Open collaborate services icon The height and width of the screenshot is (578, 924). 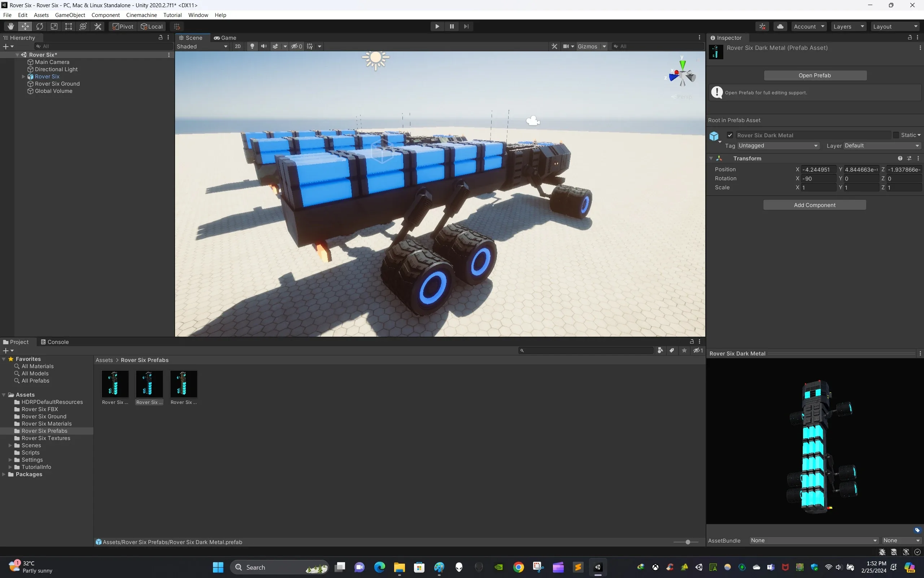coord(762,26)
